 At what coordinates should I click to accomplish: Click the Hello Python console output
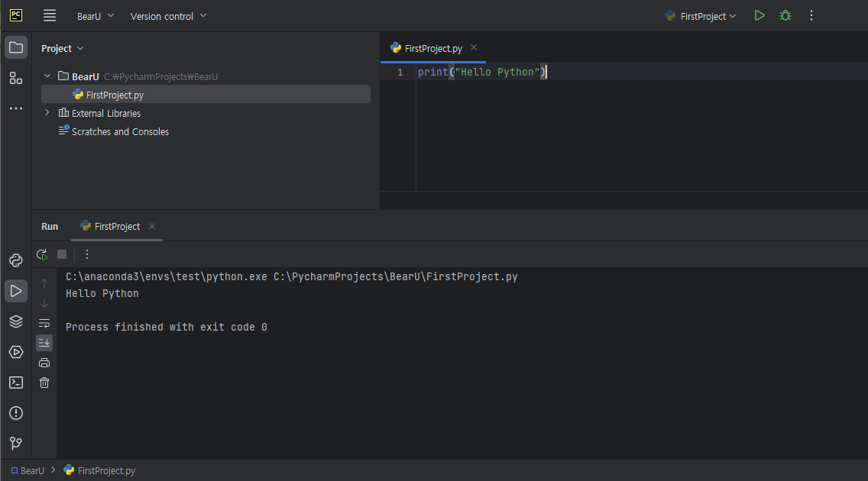click(102, 294)
